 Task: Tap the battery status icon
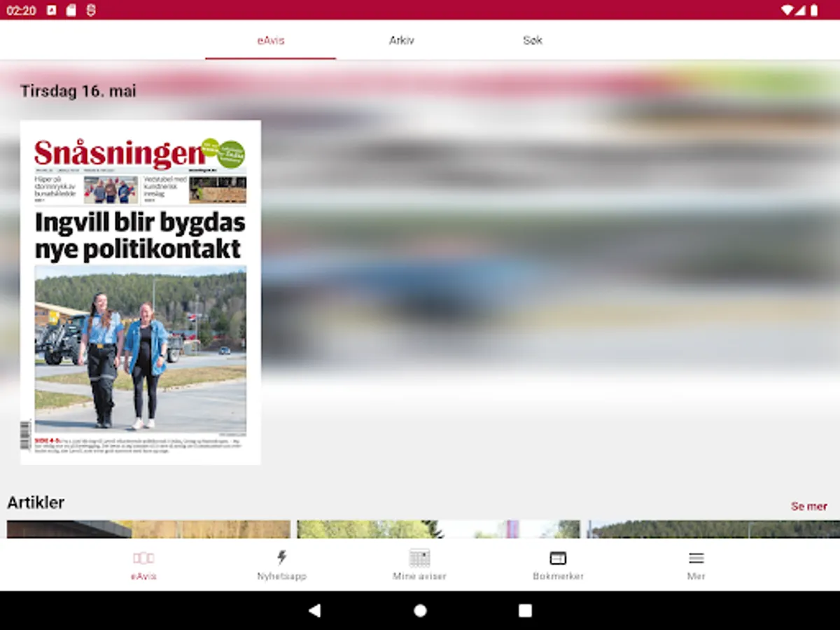tap(814, 10)
